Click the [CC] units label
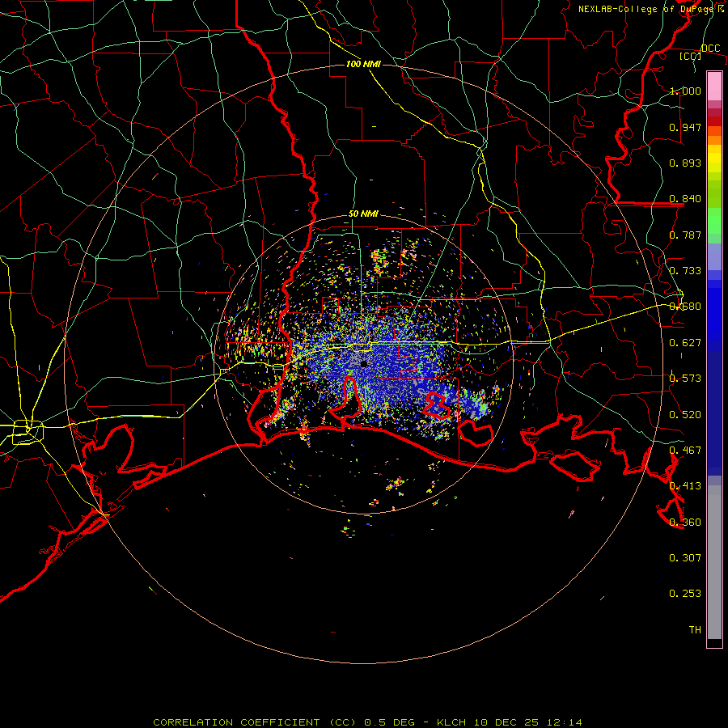 (x=690, y=56)
